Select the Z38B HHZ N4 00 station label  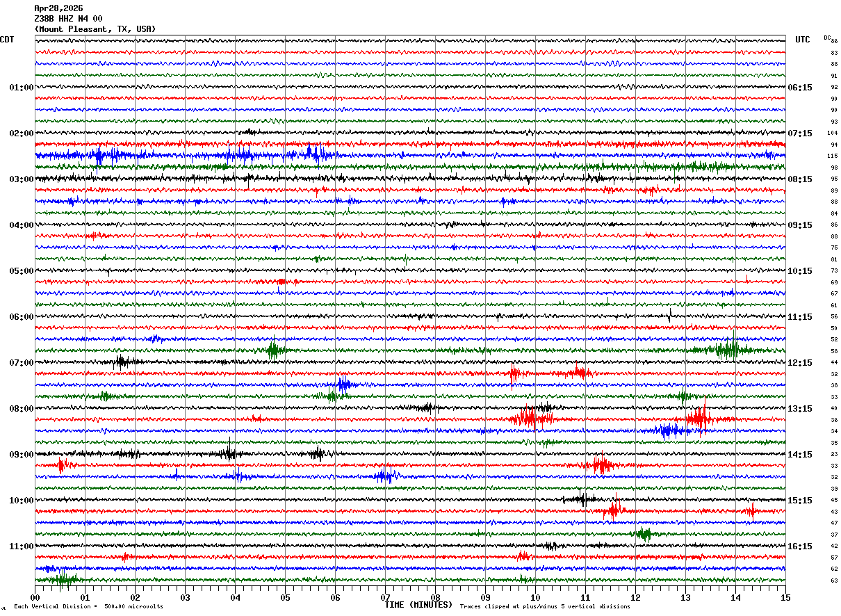(68, 19)
